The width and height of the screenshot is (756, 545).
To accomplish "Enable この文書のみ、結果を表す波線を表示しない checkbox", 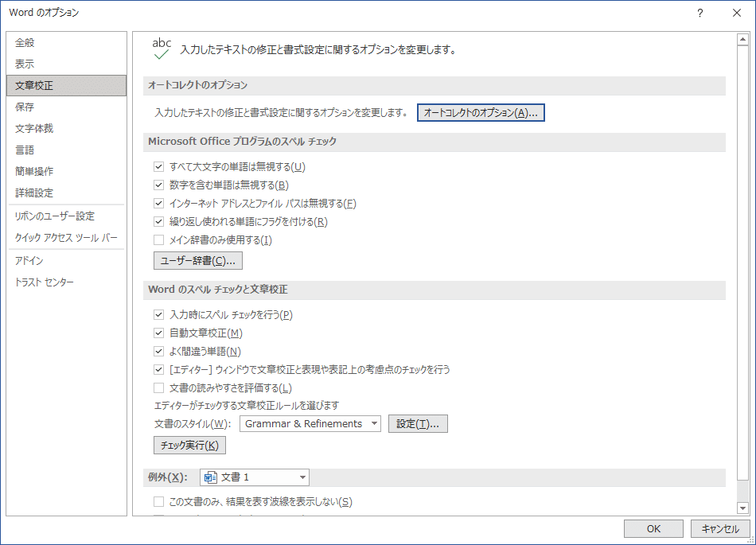I will point(158,501).
